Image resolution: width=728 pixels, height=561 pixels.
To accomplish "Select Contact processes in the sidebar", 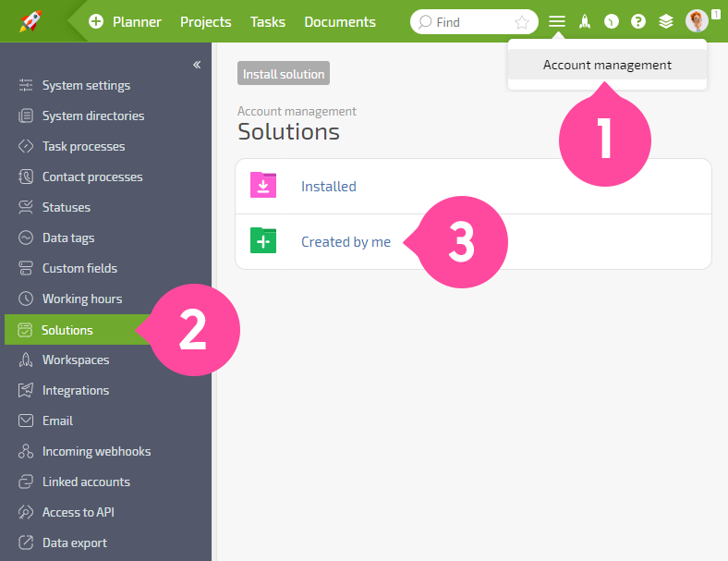I will pos(92,177).
